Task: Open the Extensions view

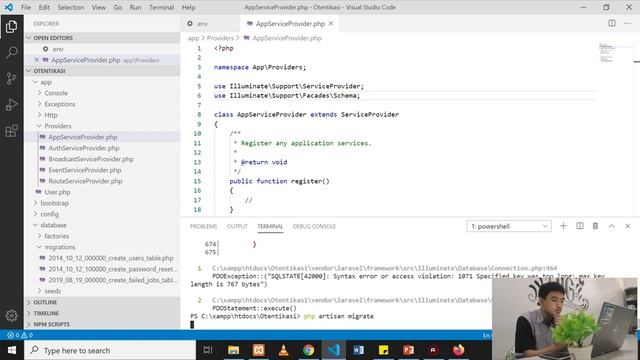Action: pyautogui.click(x=11, y=131)
